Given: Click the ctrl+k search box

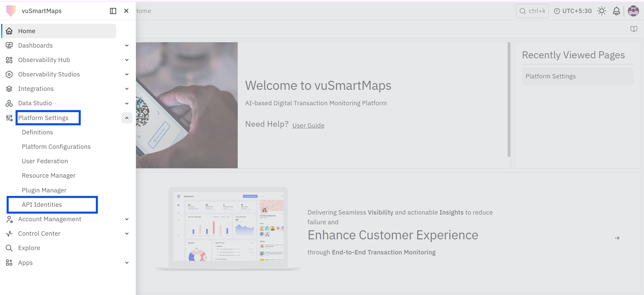Looking at the screenshot, I should point(532,11).
